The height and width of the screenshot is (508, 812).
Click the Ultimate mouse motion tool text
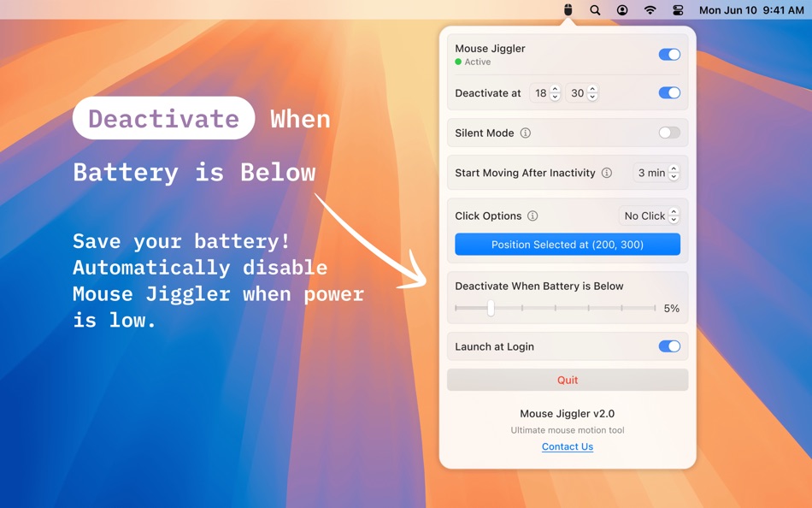568,430
